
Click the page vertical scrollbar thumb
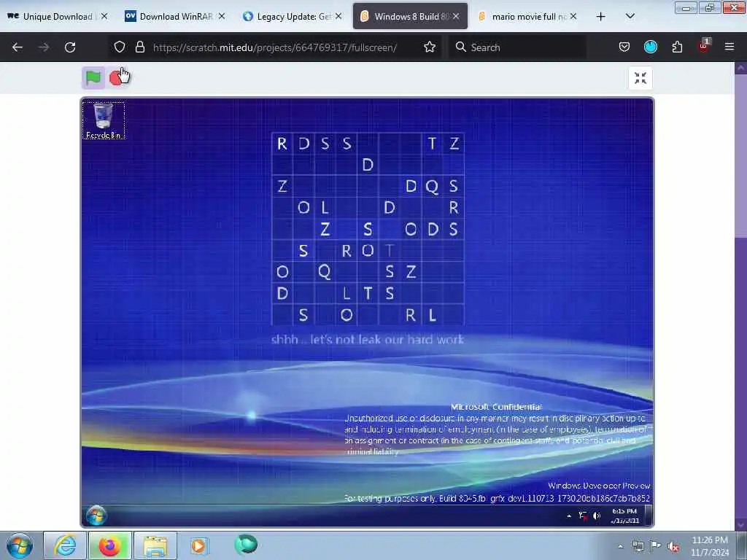click(740, 155)
